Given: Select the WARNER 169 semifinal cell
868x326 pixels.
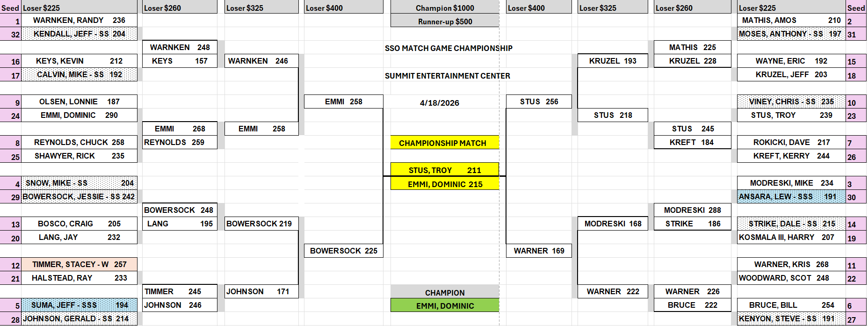Looking at the screenshot, I should click(x=539, y=251).
